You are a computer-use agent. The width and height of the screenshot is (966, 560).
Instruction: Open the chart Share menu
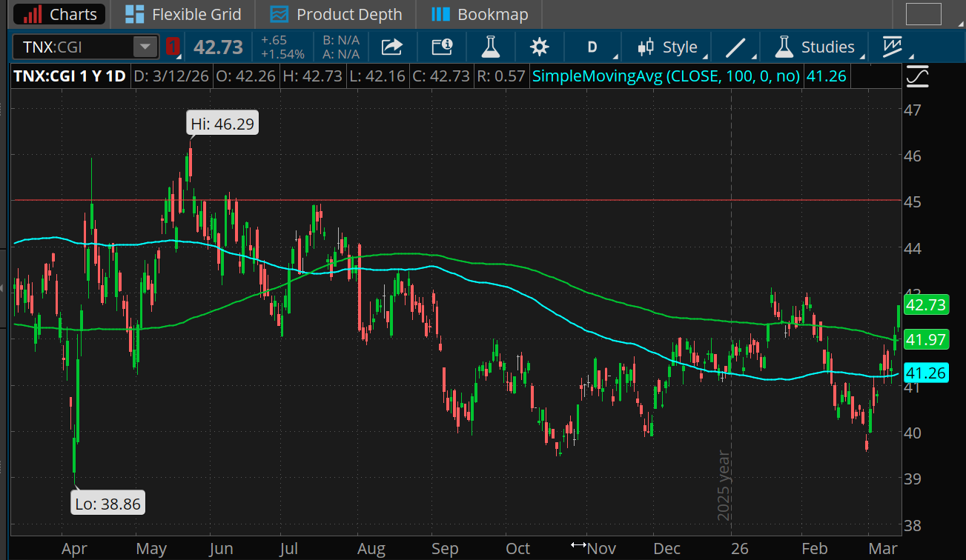(x=391, y=47)
